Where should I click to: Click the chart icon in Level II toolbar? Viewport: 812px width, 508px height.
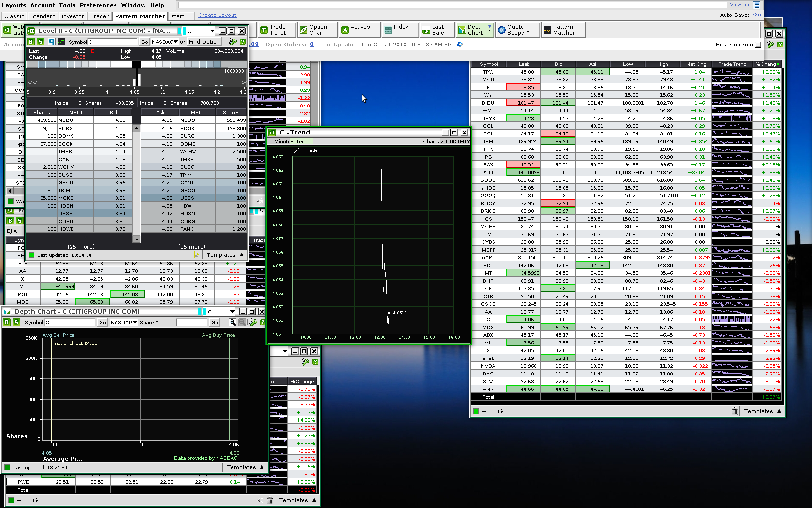[61, 42]
